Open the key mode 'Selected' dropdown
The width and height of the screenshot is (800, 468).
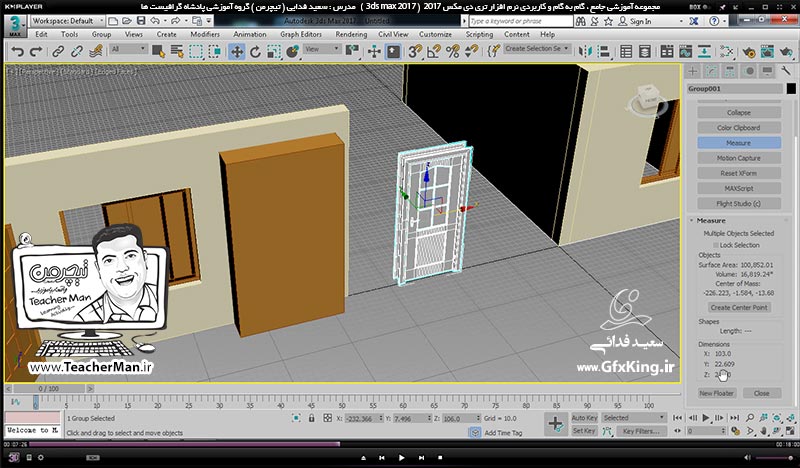pos(634,417)
